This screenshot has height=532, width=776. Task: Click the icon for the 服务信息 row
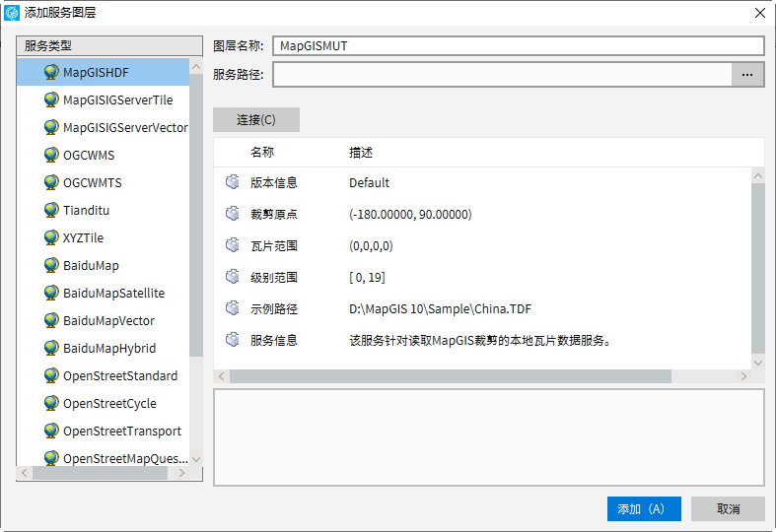[x=233, y=340]
